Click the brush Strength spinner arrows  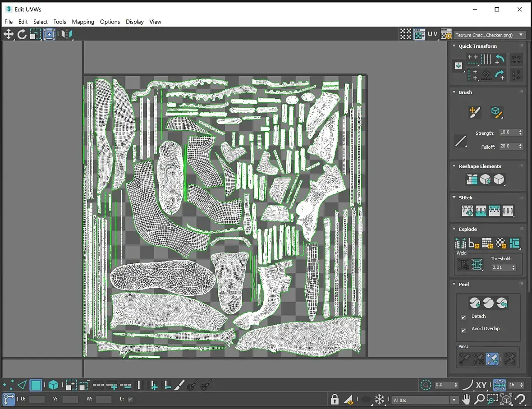(x=520, y=133)
